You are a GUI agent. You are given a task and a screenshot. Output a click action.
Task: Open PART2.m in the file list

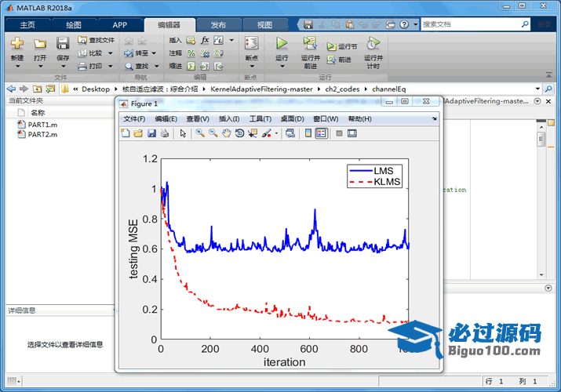(42, 134)
